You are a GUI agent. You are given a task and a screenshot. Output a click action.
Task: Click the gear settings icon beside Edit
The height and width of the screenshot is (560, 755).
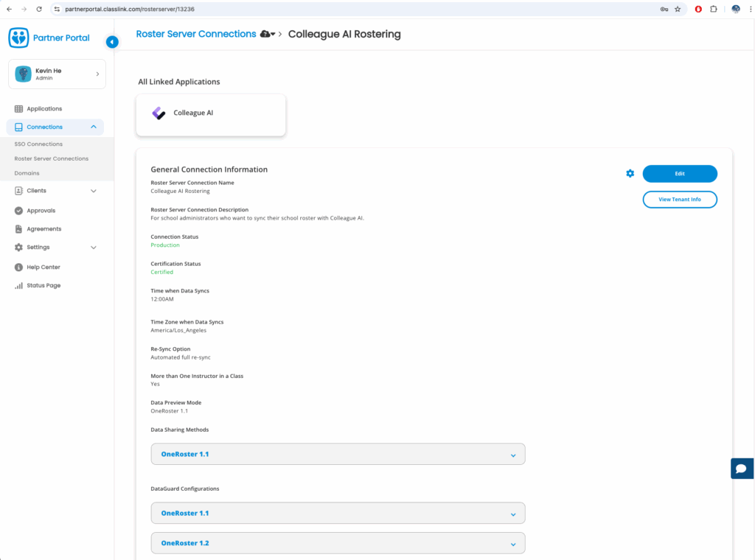click(x=630, y=174)
